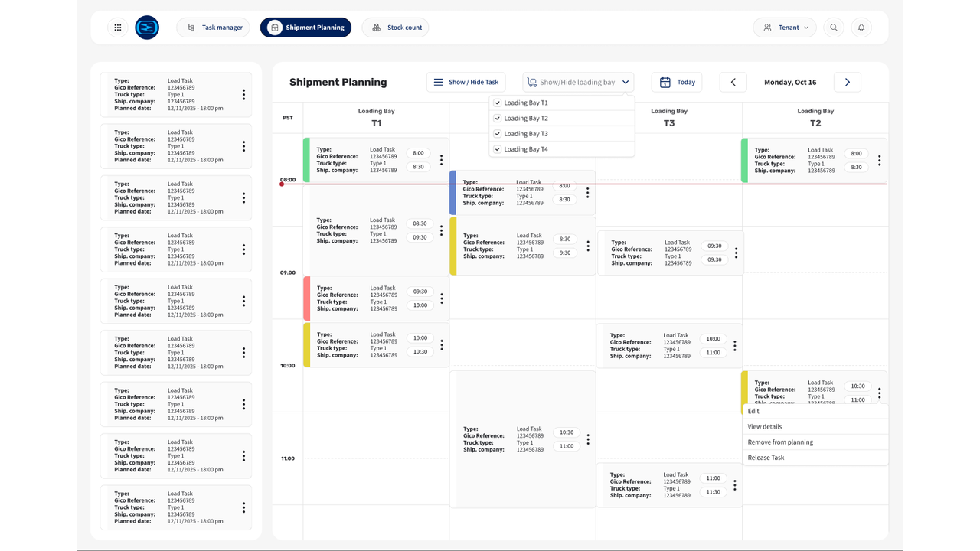Open kebab menu of bottommost unplanned task card

243,507
